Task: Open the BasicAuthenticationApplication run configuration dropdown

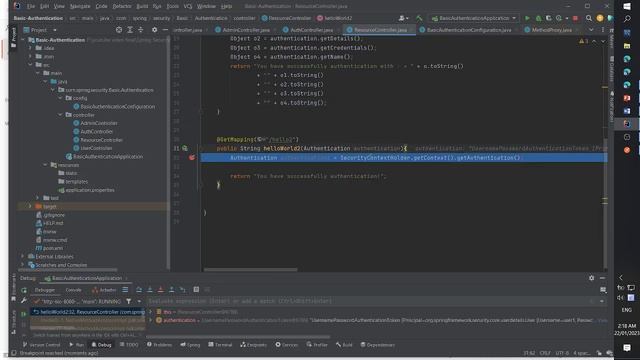Action: coord(474,18)
